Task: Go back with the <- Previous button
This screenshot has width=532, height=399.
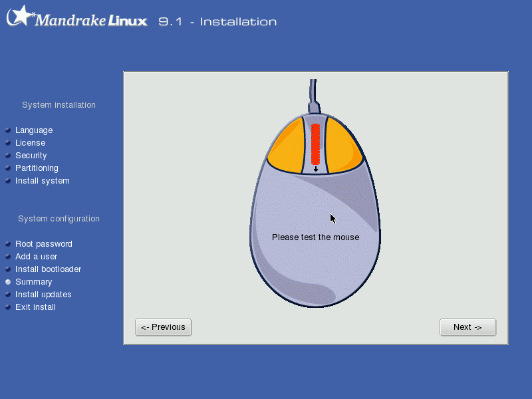Action: tap(163, 327)
